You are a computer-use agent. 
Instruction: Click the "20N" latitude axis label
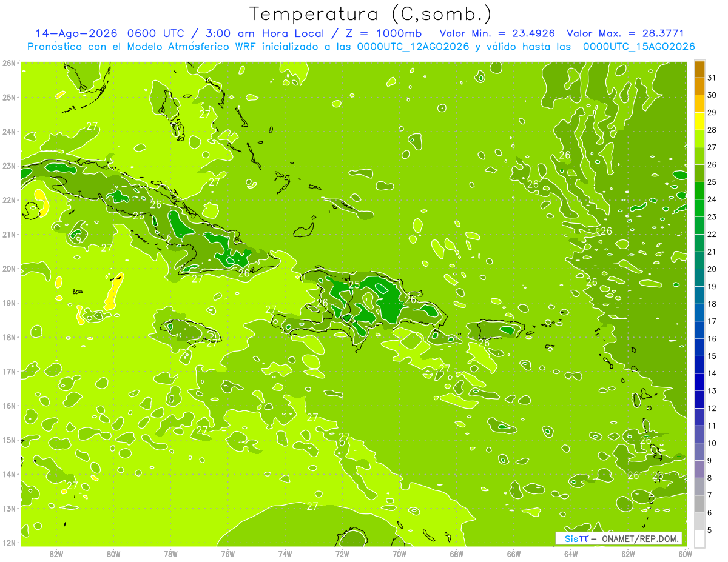coord(9,269)
